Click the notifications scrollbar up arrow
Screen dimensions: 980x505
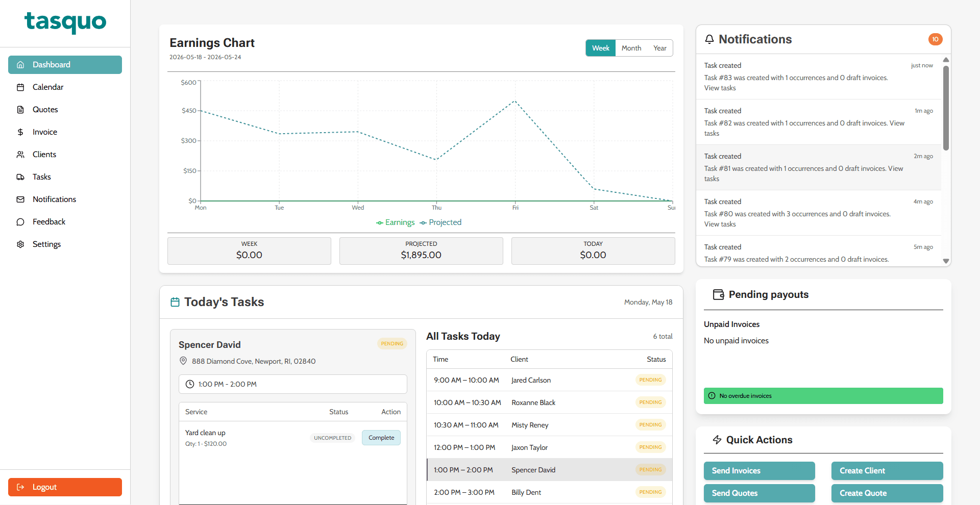946,60
